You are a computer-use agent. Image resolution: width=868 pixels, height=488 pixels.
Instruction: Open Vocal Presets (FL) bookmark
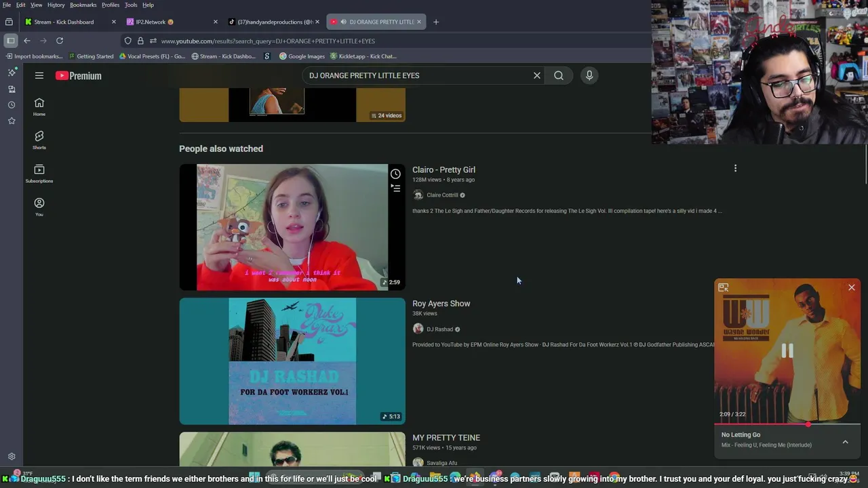(153, 56)
